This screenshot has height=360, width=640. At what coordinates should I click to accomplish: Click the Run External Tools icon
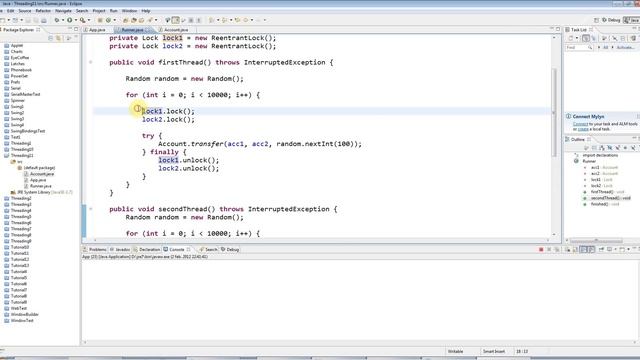pyautogui.click(x=82, y=20)
